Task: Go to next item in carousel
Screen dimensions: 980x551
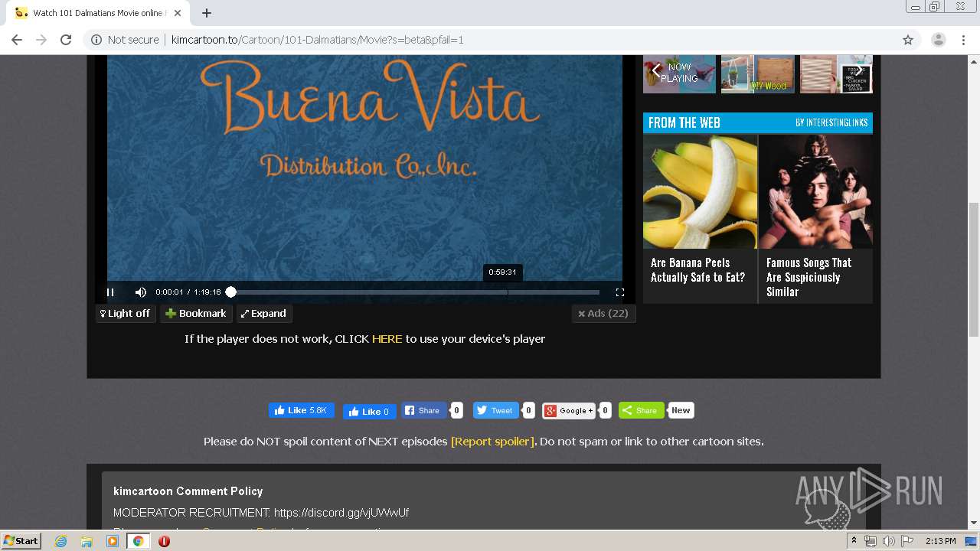Action: pyautogui.click(x=859, y=70)
